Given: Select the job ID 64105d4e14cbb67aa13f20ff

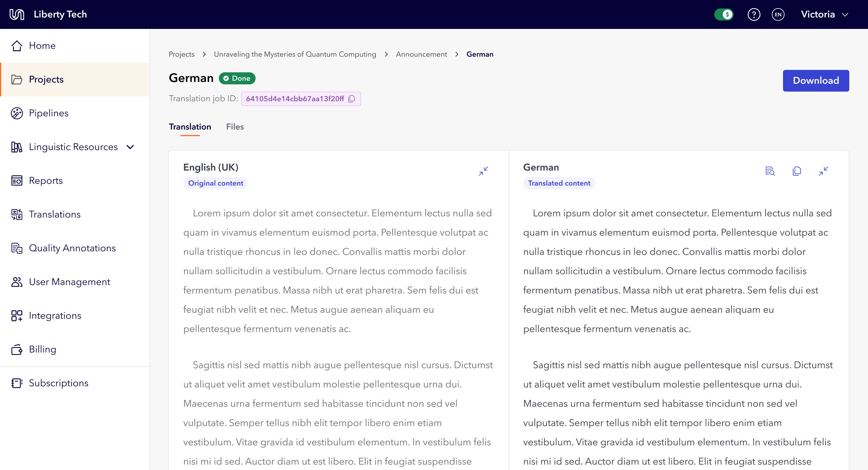Looking at the screenshot, I should coord(295,99).
